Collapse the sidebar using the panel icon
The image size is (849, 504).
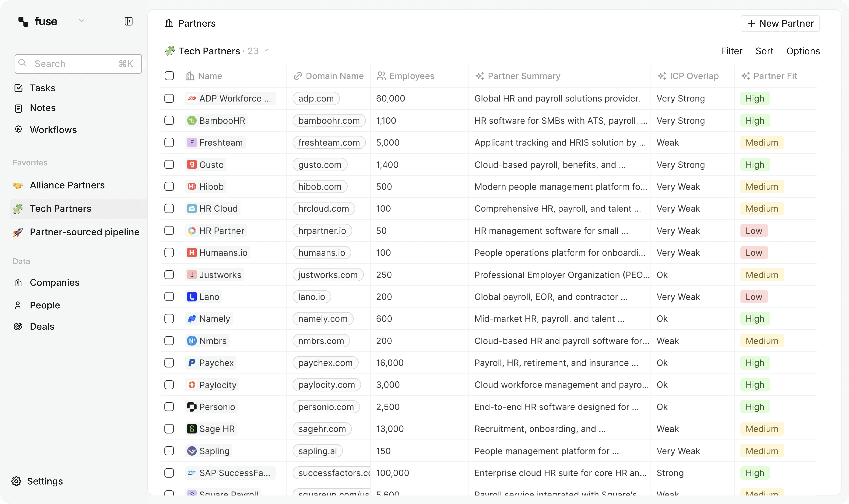(x=128, y=21)
